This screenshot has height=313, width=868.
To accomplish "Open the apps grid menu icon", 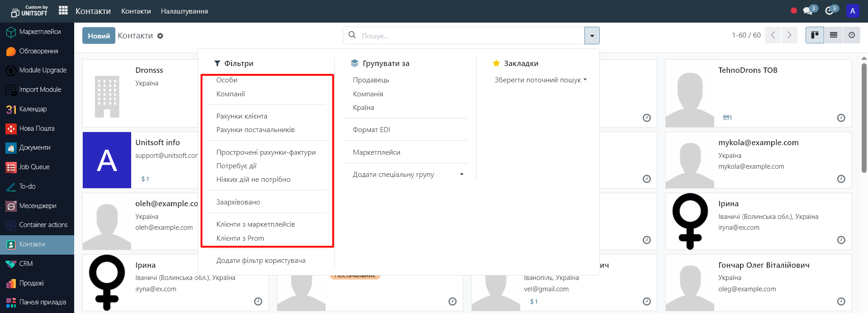I will [x=63, y=10].
